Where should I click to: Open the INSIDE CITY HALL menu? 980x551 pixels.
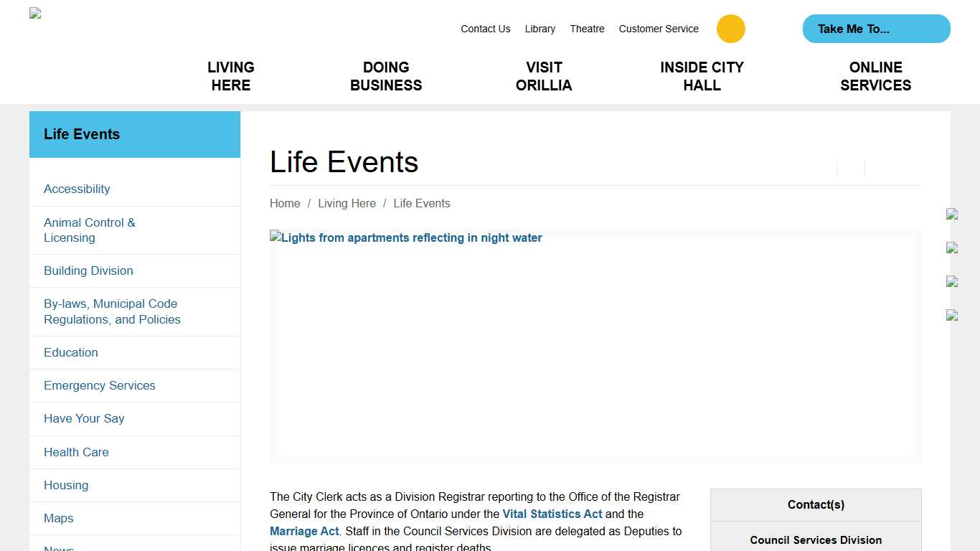click(702, 76)
